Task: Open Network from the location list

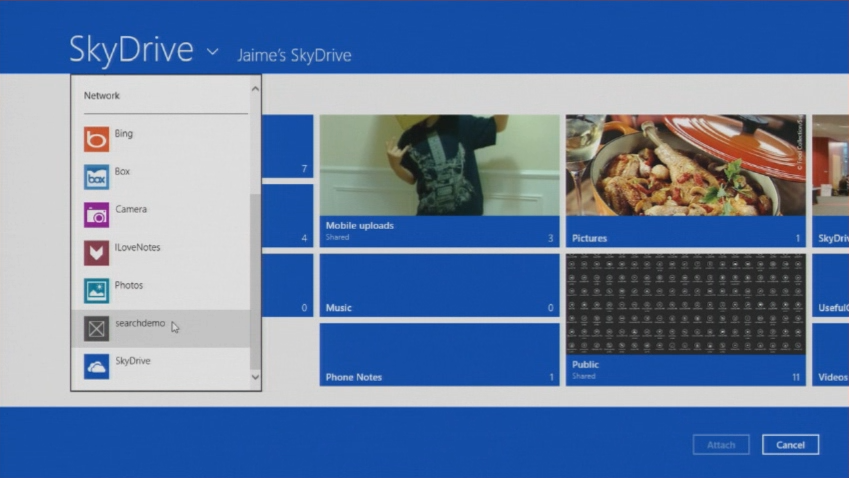Action: click(102, 96)
